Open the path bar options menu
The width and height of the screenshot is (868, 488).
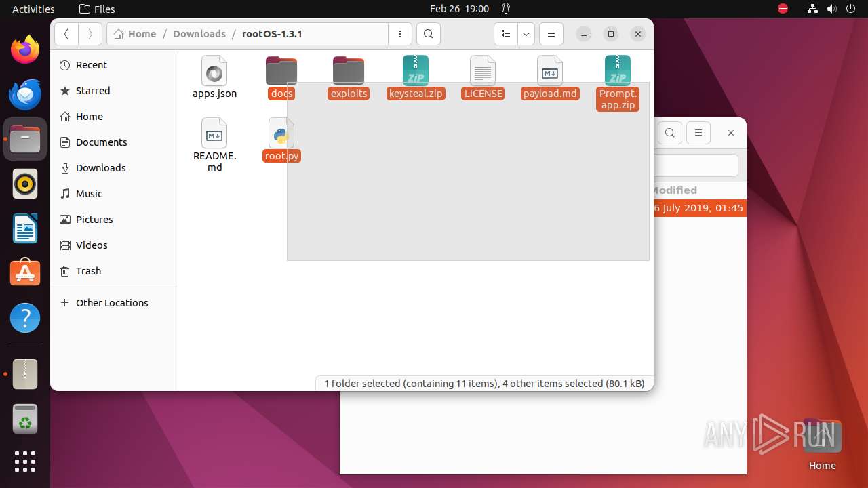pos(399,34)
